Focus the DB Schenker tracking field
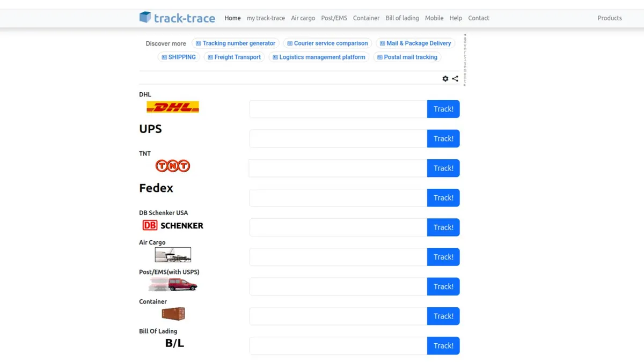Screen dimensions: 644x362 point(338,227)
